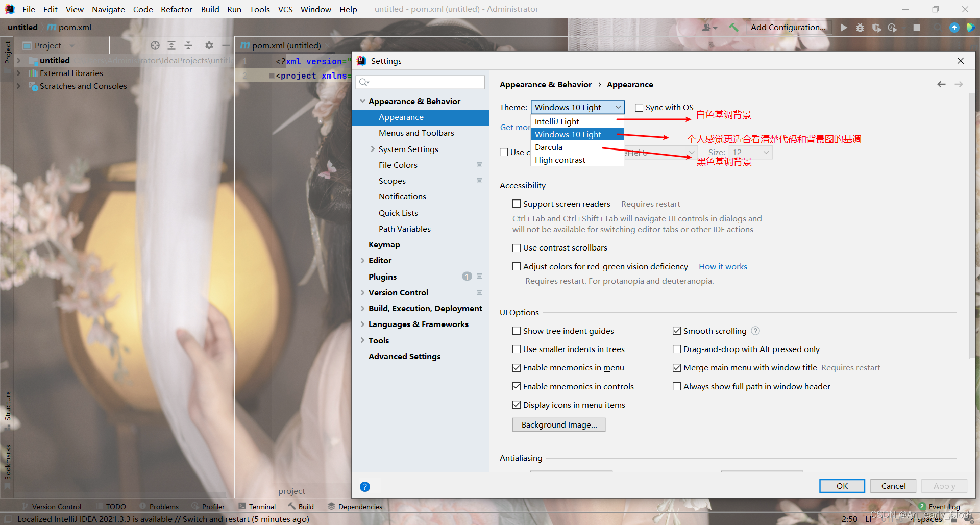This screenshot has width=980, height=525.
Task: Collapse Appearance & Behavior settings group
Action: coord(362,101)
